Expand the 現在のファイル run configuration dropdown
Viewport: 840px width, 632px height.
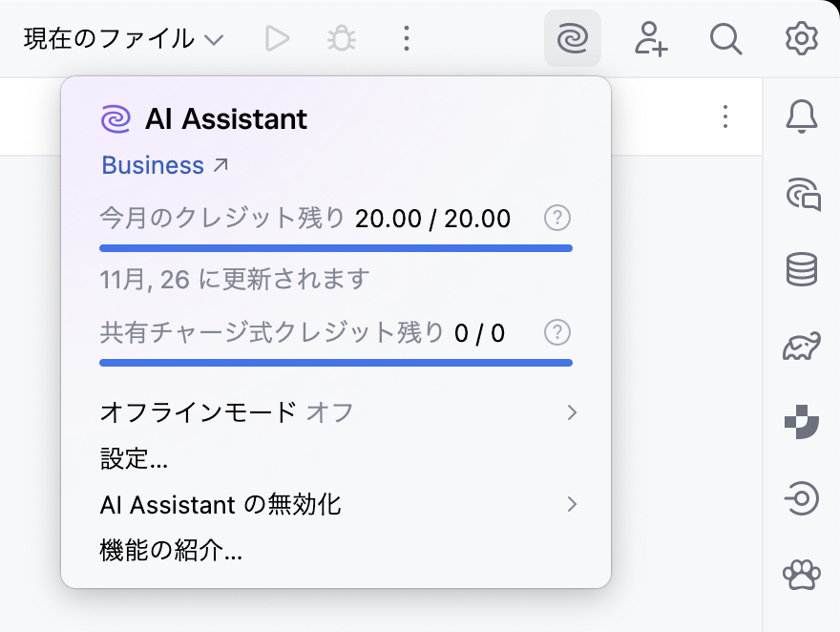click(123, 39)
